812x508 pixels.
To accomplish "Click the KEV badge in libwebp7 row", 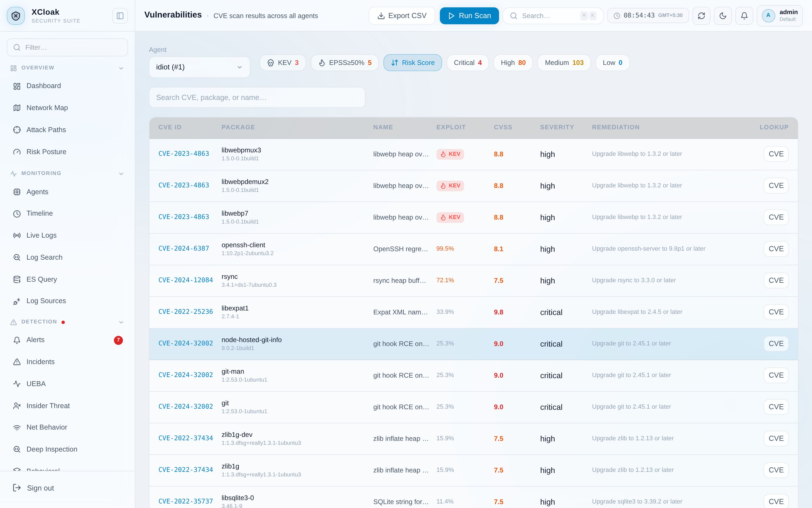I will click(450, 217).
